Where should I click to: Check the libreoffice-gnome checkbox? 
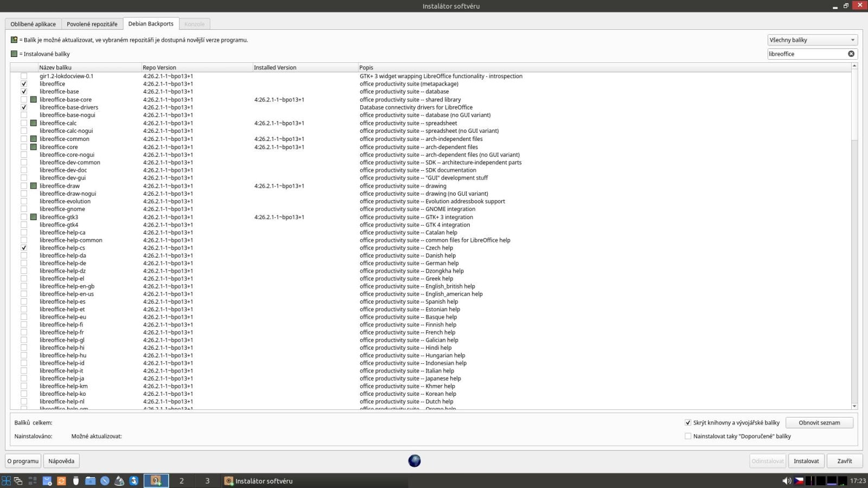(x=24, y=209)
